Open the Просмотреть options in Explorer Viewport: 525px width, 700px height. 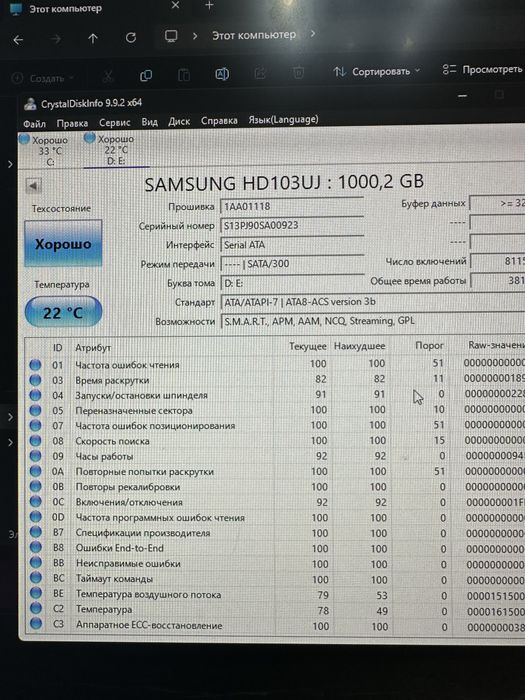pyautogui.click(x=482, y=70)
